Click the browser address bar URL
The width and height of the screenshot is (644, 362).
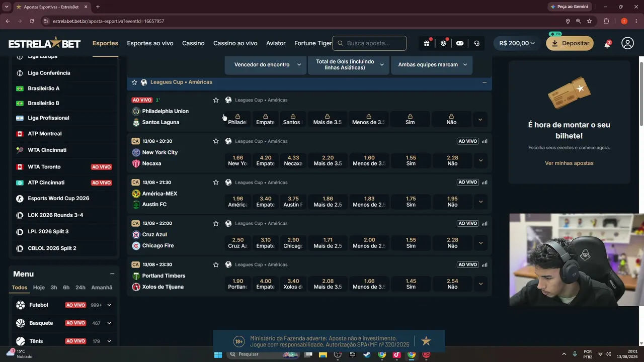tap(108, 21)
